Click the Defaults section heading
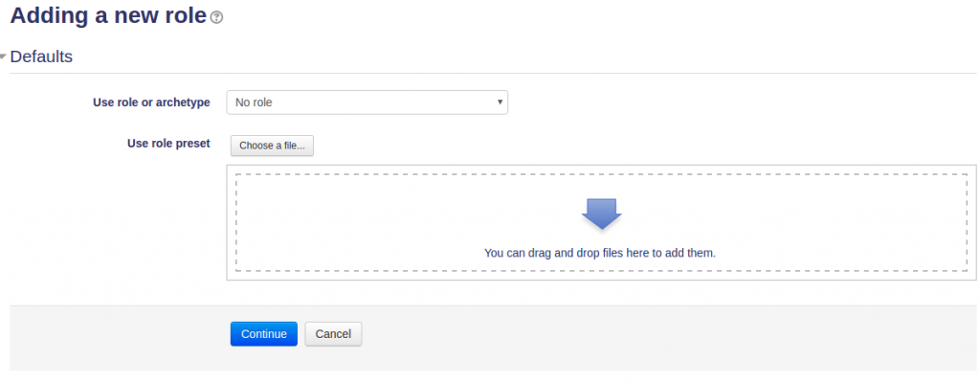The width and height of the screenshot is (980, 383). coord(41,56)
